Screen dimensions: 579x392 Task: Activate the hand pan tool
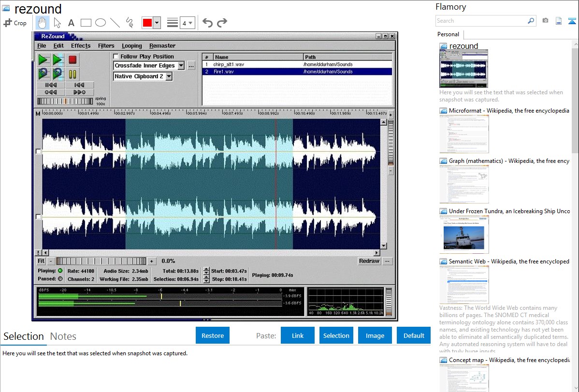pyautogui.click(x=42, y=23)
